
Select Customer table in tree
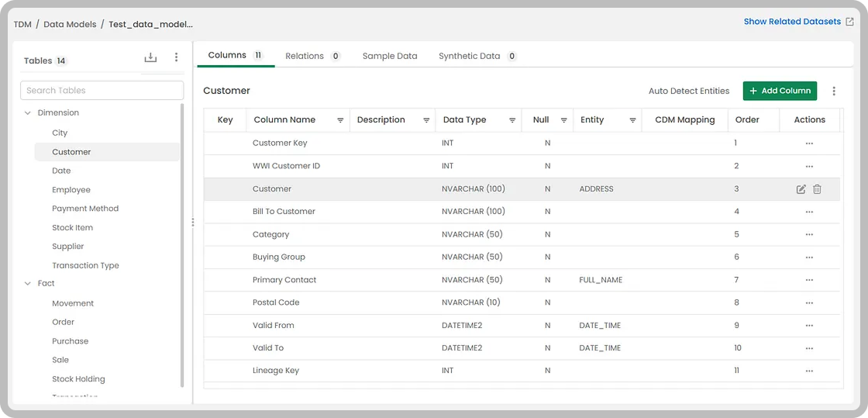pyautogui.click(x=71, y=152)
